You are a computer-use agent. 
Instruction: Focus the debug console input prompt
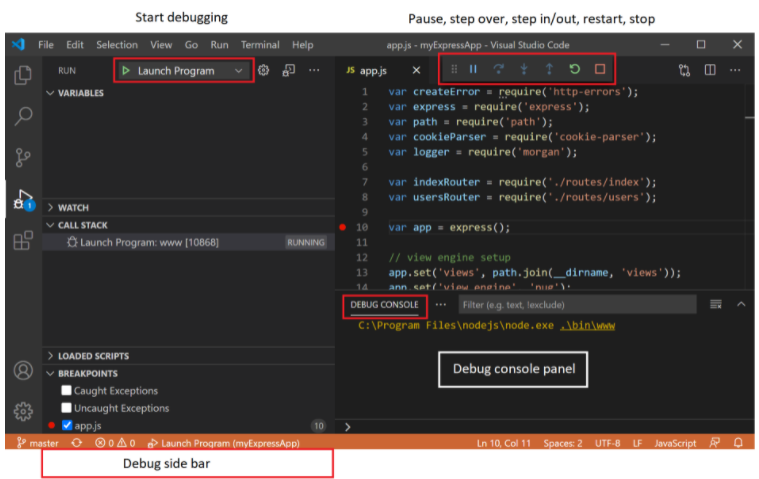click(547, 427)
